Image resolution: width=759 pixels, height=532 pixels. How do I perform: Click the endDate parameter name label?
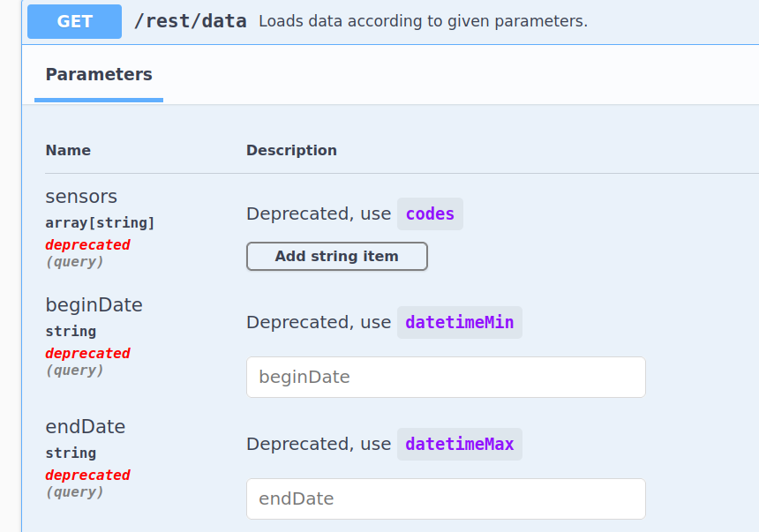[86, 427]
